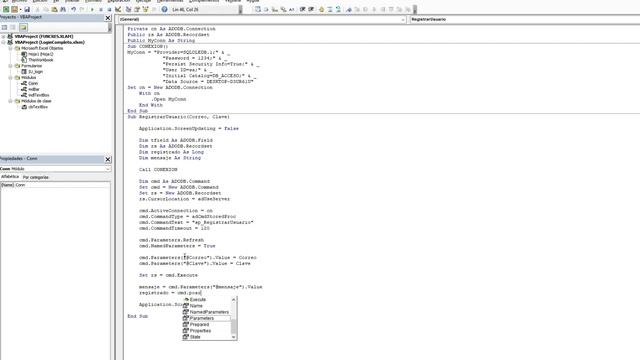
Task: Choose NamedParameters from autocomplete list
Action: [209, 312]
